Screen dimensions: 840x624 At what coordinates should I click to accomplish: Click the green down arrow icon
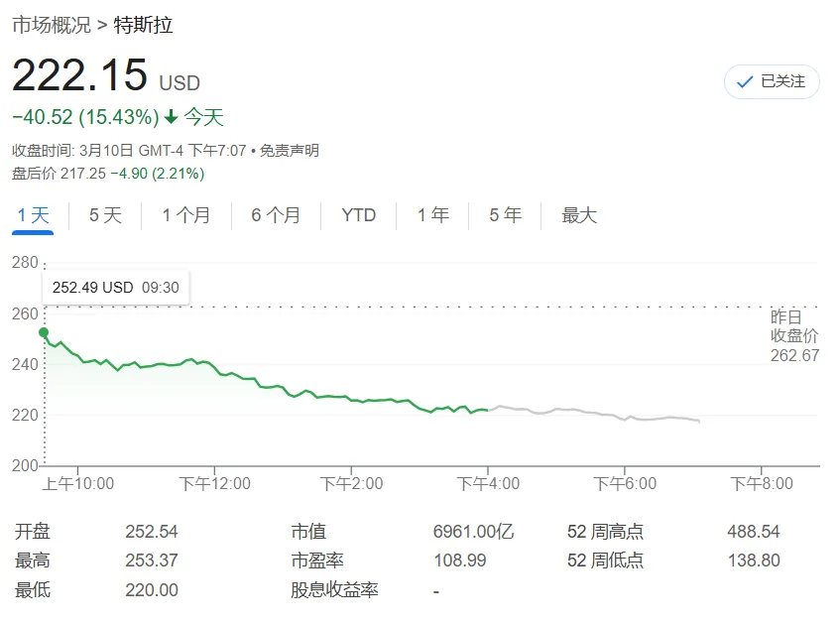(171, 116)
